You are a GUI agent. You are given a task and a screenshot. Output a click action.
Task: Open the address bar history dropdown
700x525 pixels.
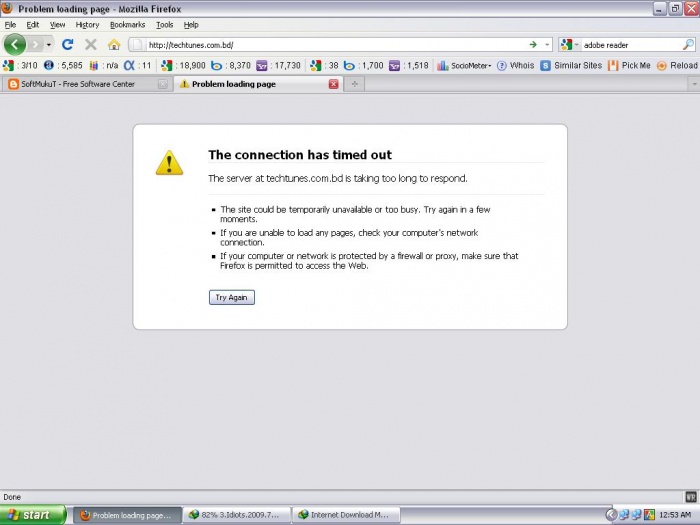pyautogui.click(x=547, y=45)
